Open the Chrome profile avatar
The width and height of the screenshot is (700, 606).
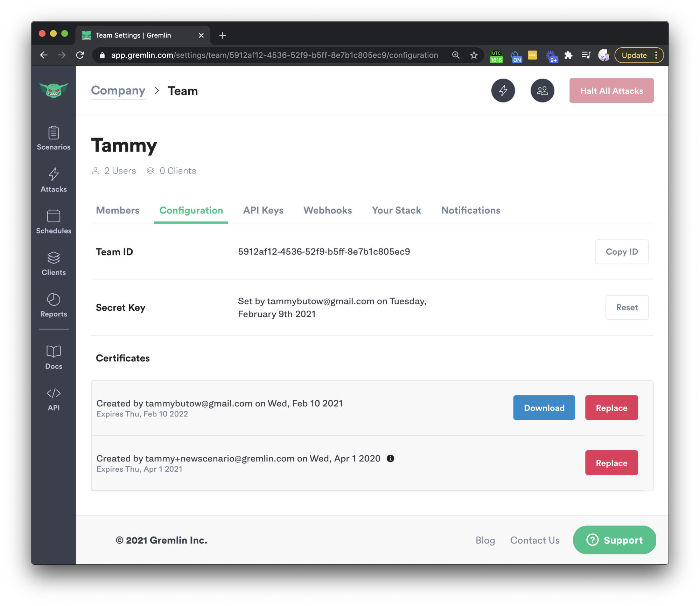coord(604,55)
